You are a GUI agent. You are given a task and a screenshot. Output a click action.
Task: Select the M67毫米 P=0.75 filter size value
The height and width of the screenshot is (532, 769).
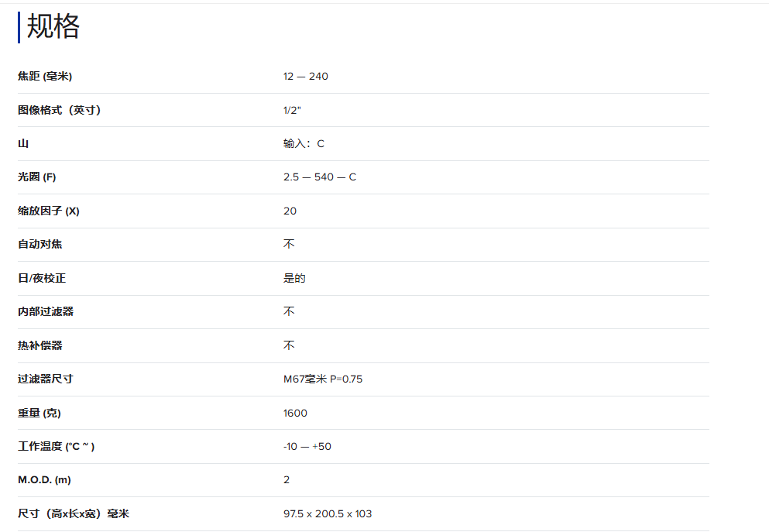[322, 379]
